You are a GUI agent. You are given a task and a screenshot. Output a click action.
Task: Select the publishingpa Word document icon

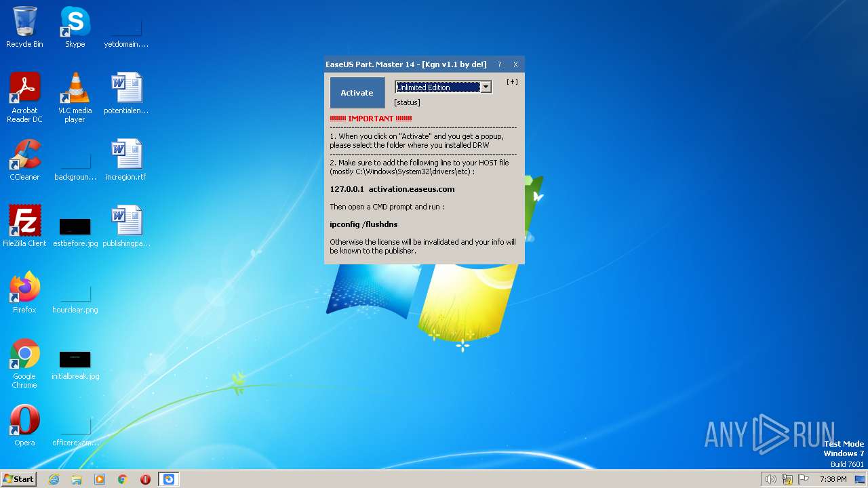click(x=125, y=226)
